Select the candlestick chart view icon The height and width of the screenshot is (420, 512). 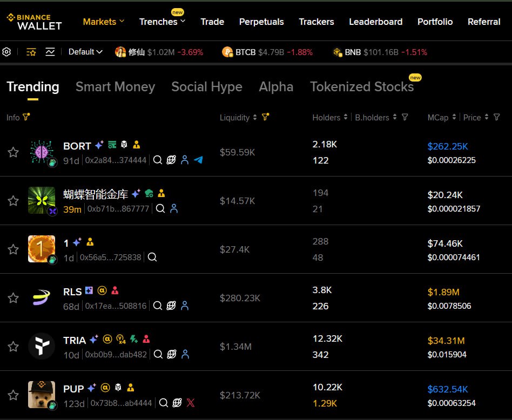click(x=50, y=52)
